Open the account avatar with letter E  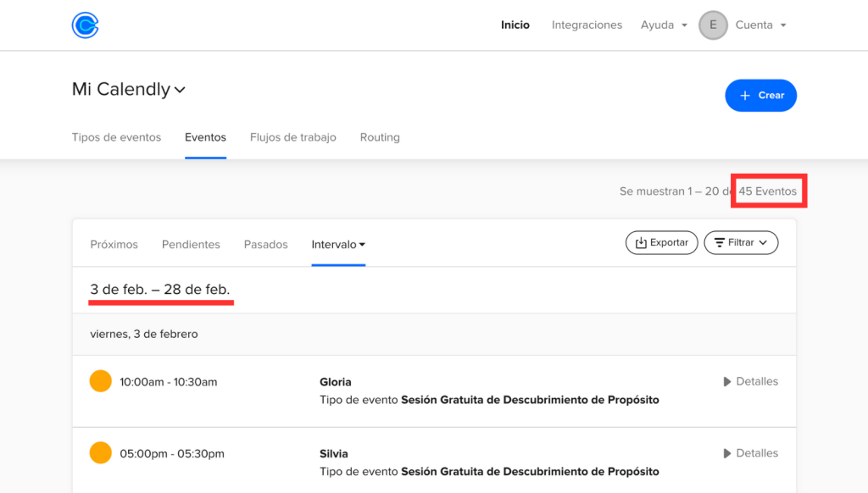(x=713, y=25)
